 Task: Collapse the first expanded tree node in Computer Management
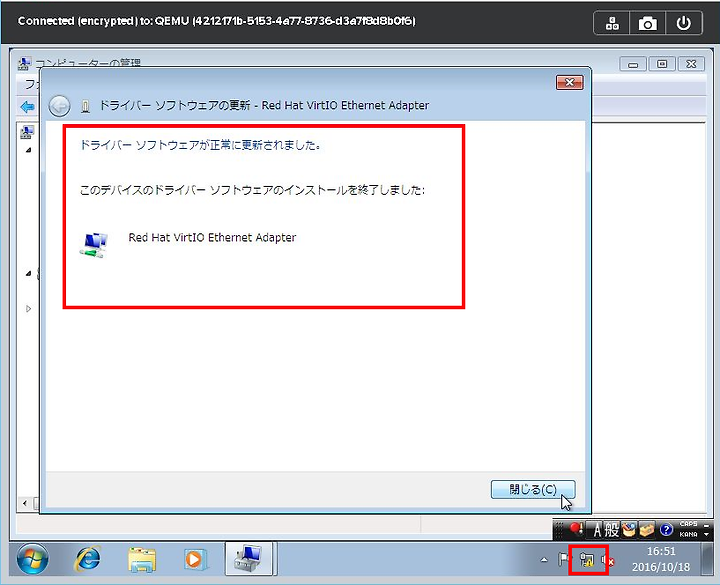pyautogui.click(x=28, y=150)
